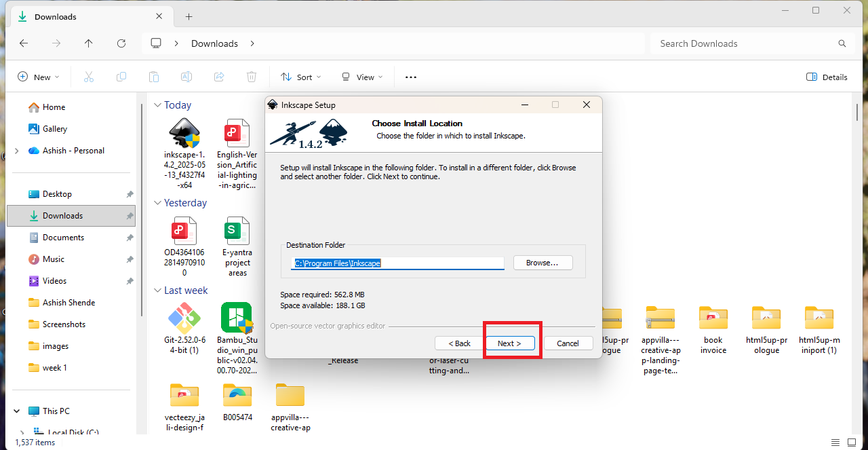Click the Rename toolbar icon
Image resolution: width=868 pixels, height=450 pixels.
[x=186, y=77]
